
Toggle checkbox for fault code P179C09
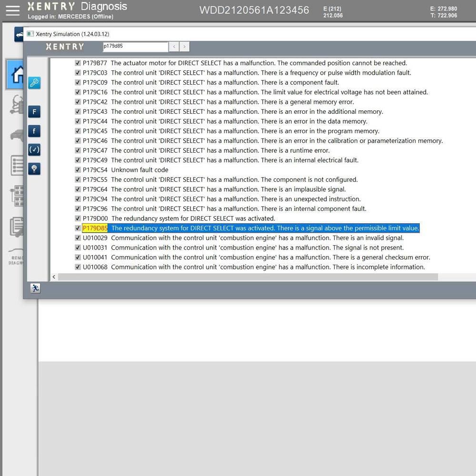pos(78,82)
